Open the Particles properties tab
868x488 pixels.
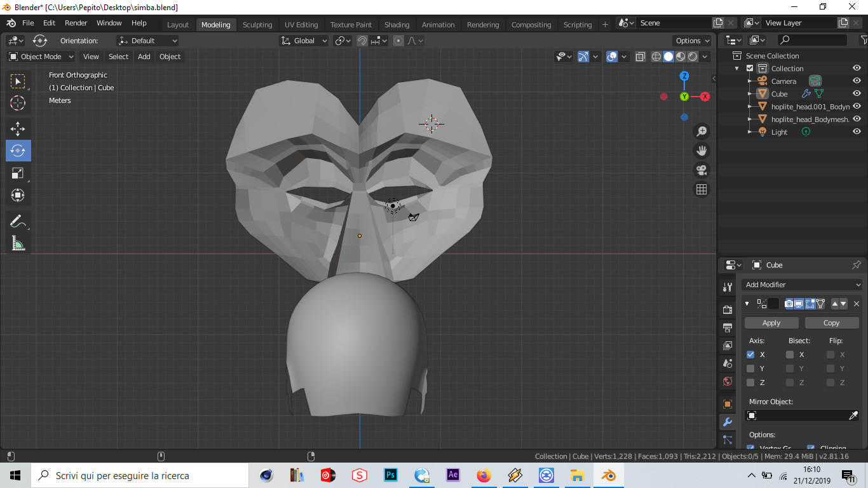click(x=728, y=440)
